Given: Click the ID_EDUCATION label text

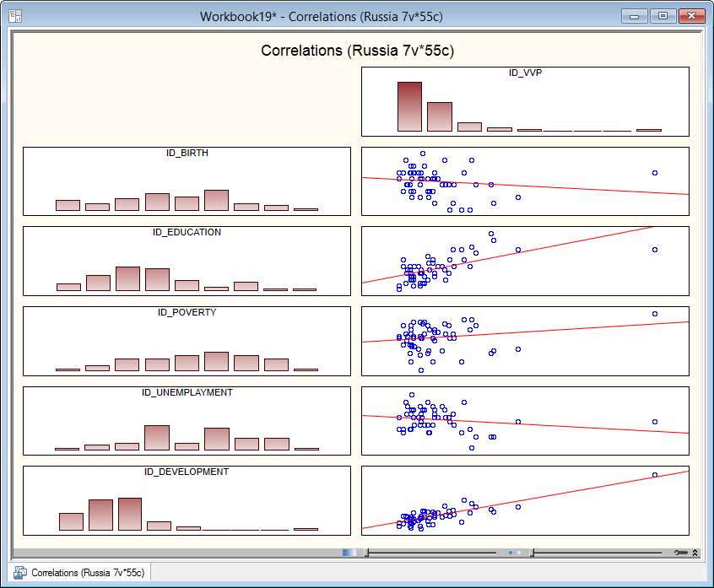Looking at the screenshot, I should coord(187,232).
